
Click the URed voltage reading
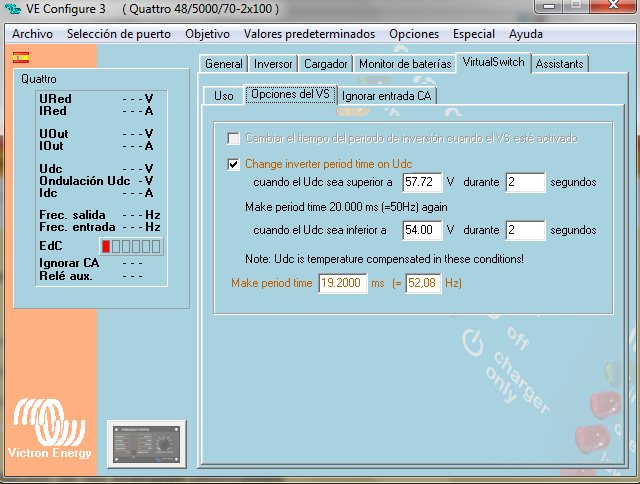coord(138,99)
